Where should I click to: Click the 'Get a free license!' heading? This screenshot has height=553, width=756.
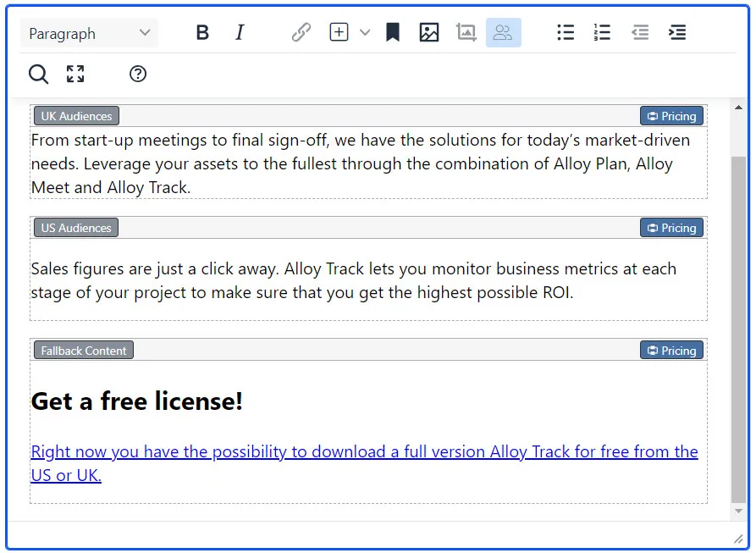coord(137,401)
